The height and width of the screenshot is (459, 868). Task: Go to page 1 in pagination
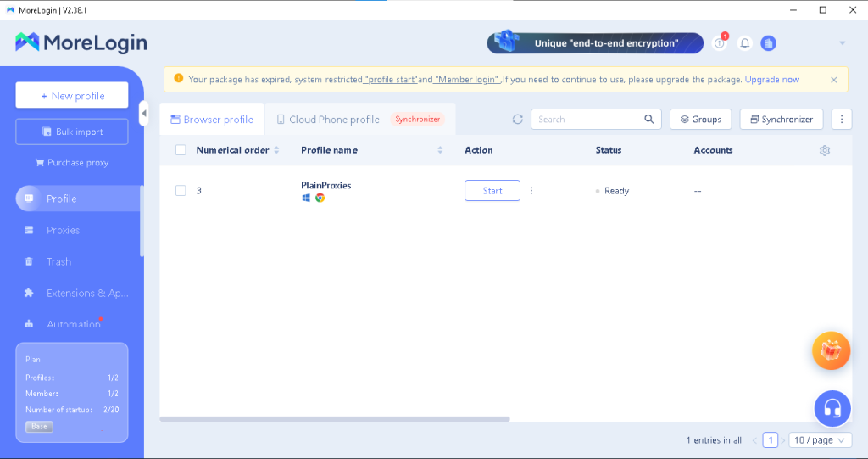(770, 440)
